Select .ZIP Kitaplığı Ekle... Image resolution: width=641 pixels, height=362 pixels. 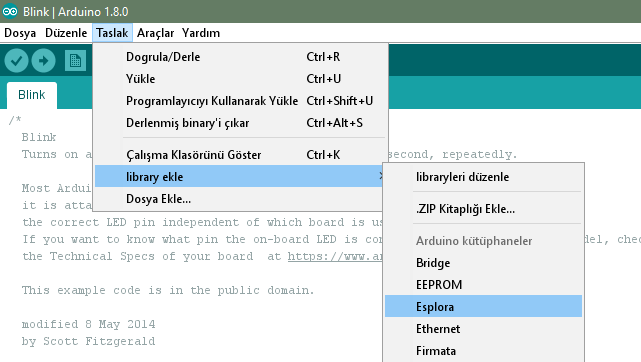(483, 209)
